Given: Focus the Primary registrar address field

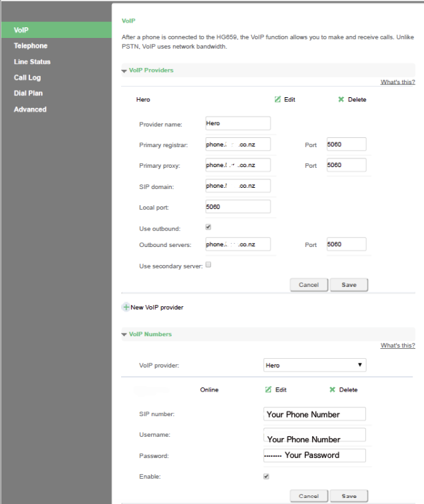Looking at the screenshot, I should (238, 144).
